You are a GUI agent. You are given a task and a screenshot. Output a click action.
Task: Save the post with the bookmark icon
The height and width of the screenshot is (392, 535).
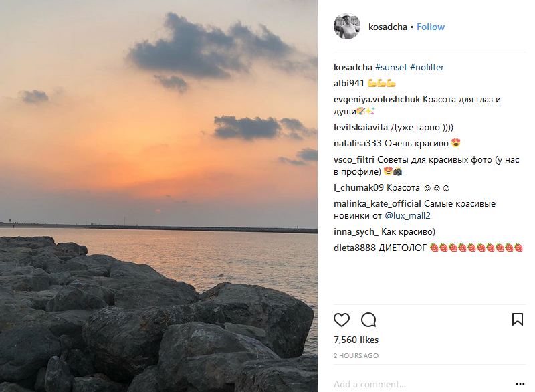518,320
